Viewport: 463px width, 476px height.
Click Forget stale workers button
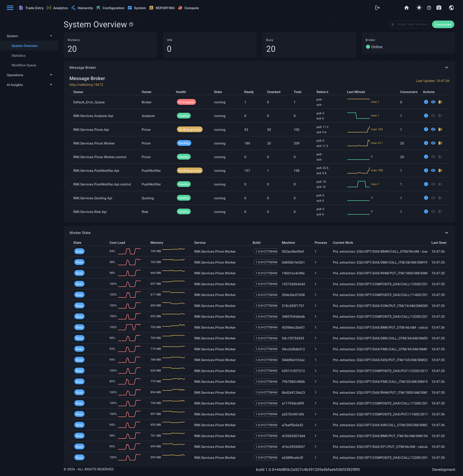409,24
